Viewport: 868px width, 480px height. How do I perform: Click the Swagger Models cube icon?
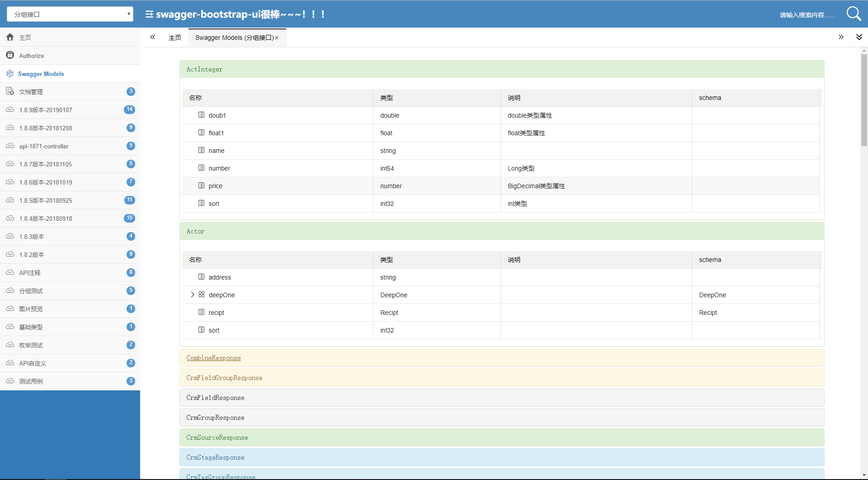(x=10, y=74)
